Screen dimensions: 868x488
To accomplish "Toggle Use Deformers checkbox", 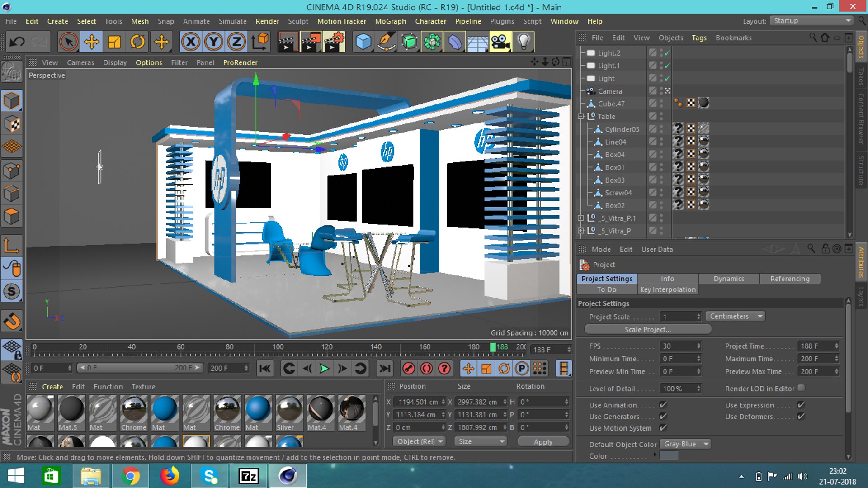I will [801, 416].
